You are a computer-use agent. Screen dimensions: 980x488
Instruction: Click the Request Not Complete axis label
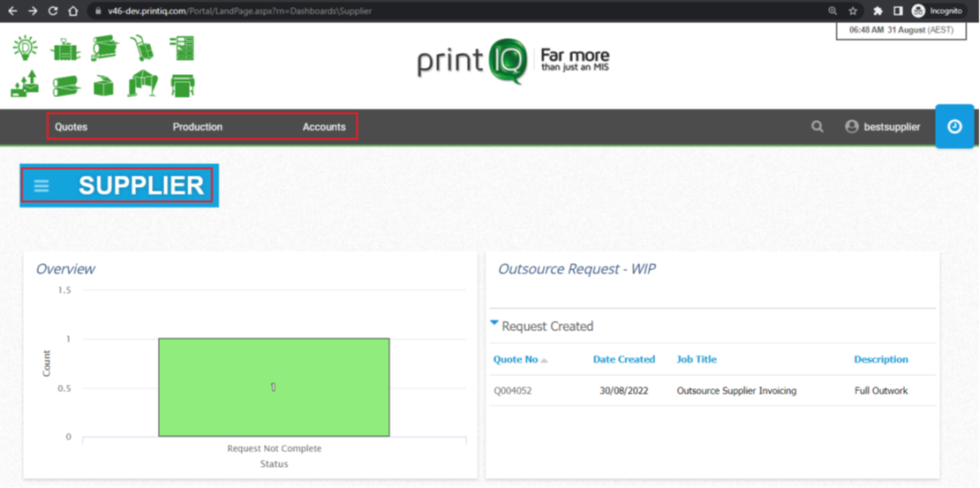click(x=274, y=448)
